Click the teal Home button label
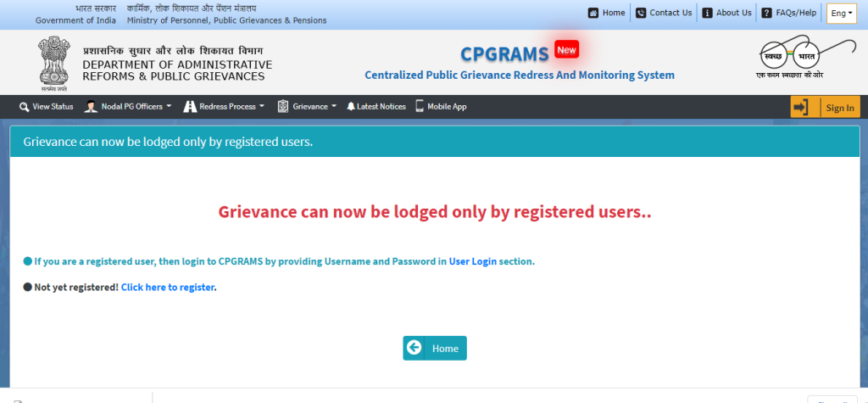Screen dimensions: 868x403 (x=445, y=349)
